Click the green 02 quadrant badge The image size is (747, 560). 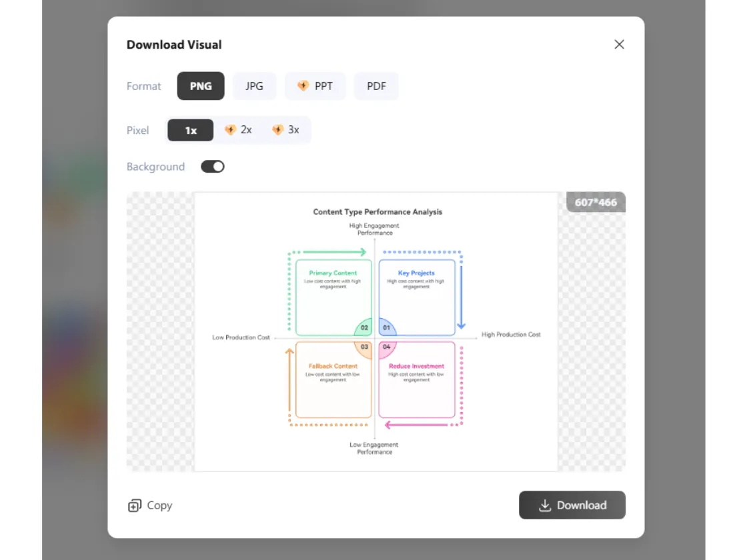(363, 327)
